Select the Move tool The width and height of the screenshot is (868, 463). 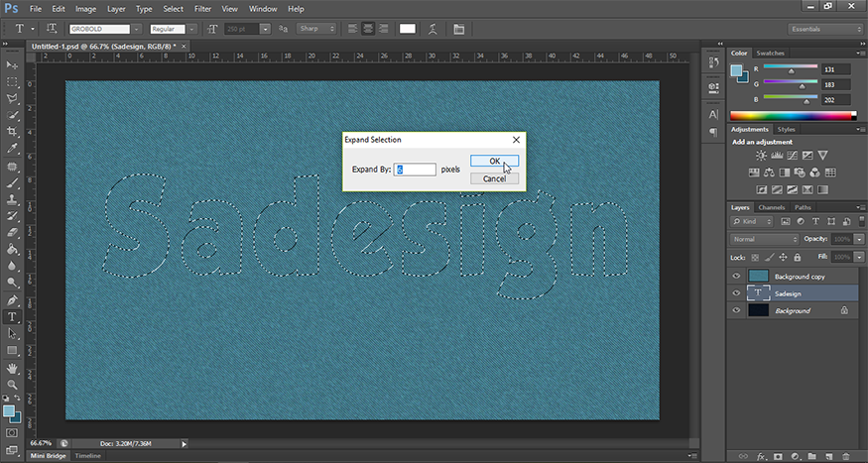(x=12, y=65)
